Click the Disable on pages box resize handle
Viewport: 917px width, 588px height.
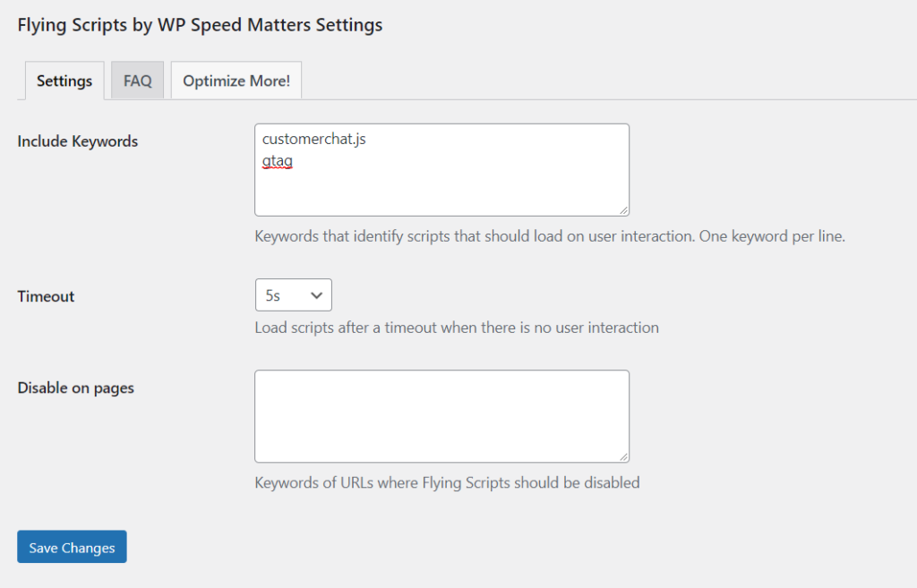tap(623, 456)
